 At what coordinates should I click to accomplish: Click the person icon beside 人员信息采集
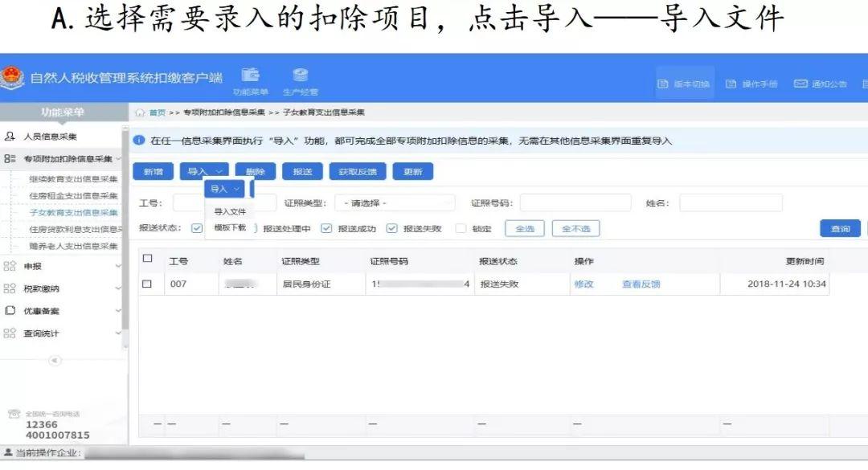tap(10, 137)
